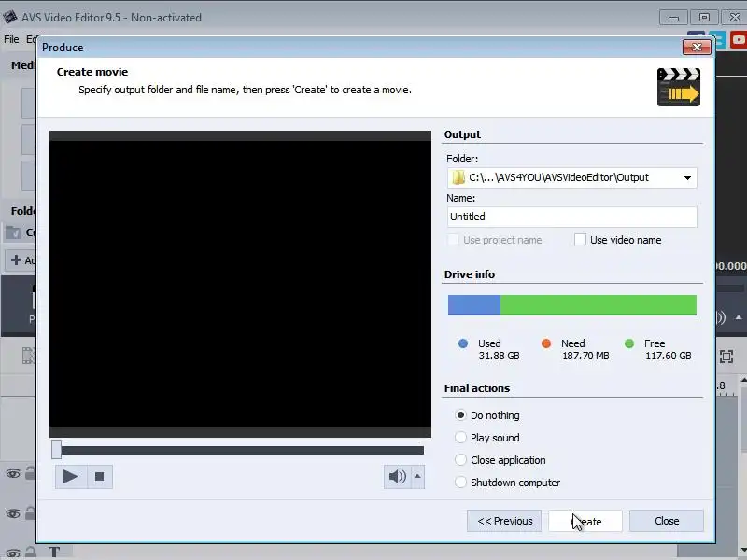This screenshot has height=560, width=747.
Task: Click the main window preview speaker icon
Action: (721, 317)
